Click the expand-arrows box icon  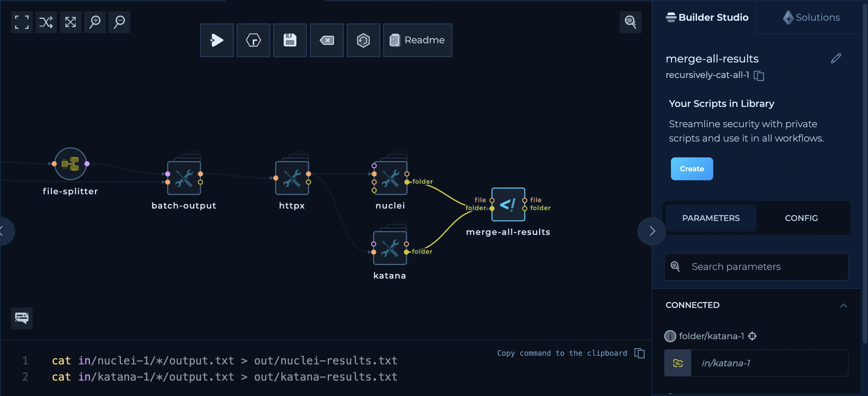[70, 22]
